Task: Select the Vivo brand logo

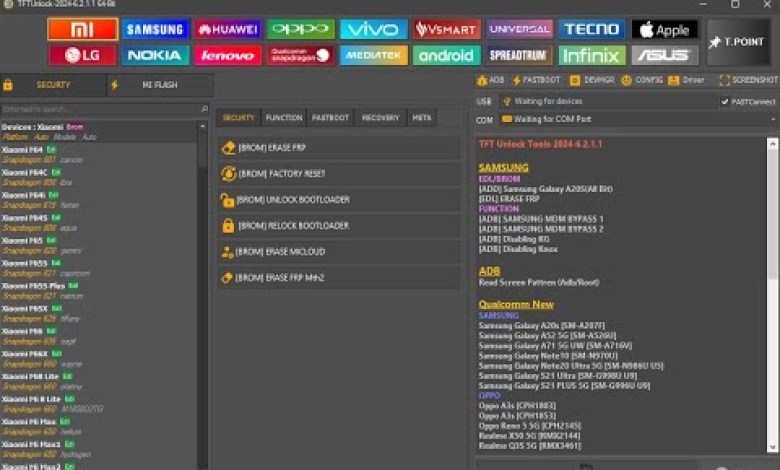Action: pyautogui.click(x=373, y=29)
